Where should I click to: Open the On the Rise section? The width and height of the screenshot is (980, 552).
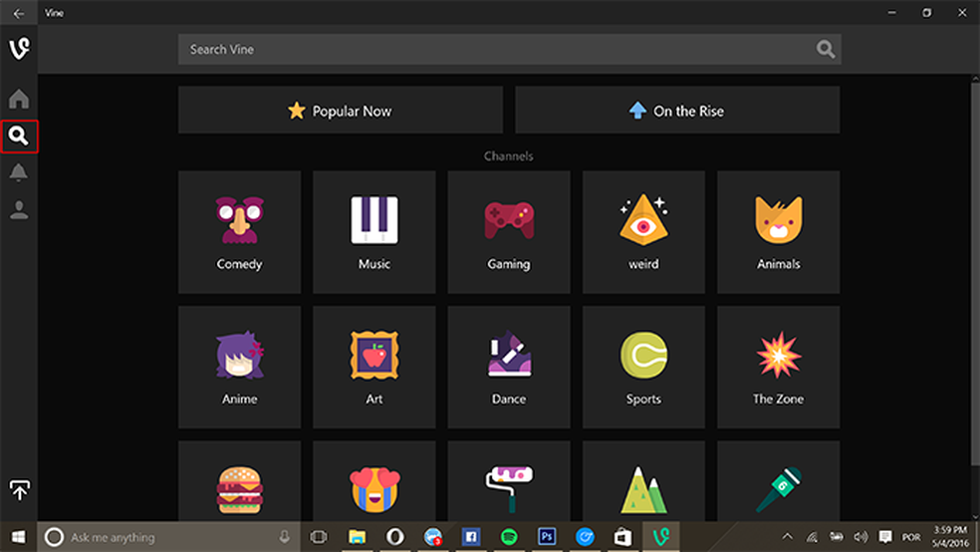[677, 110]
